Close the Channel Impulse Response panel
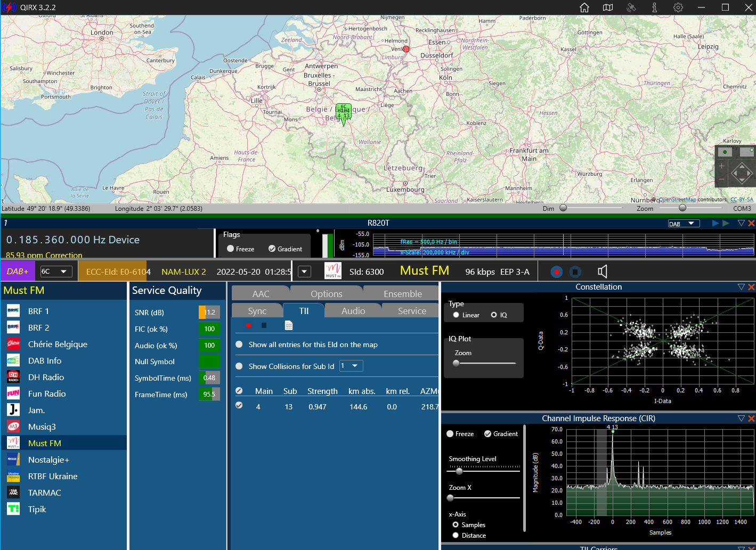756x550 pixels. click(751, 418)
